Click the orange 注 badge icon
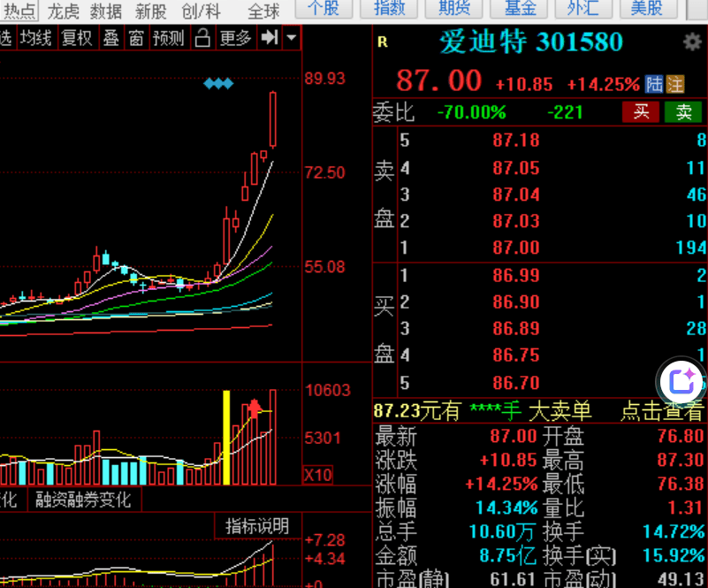The image size is (708, 588). coord(675,84)
